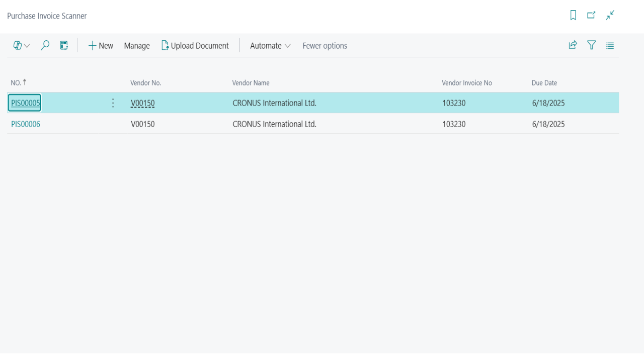Click Fewer options
644x362 pixels.
(325, 46)
